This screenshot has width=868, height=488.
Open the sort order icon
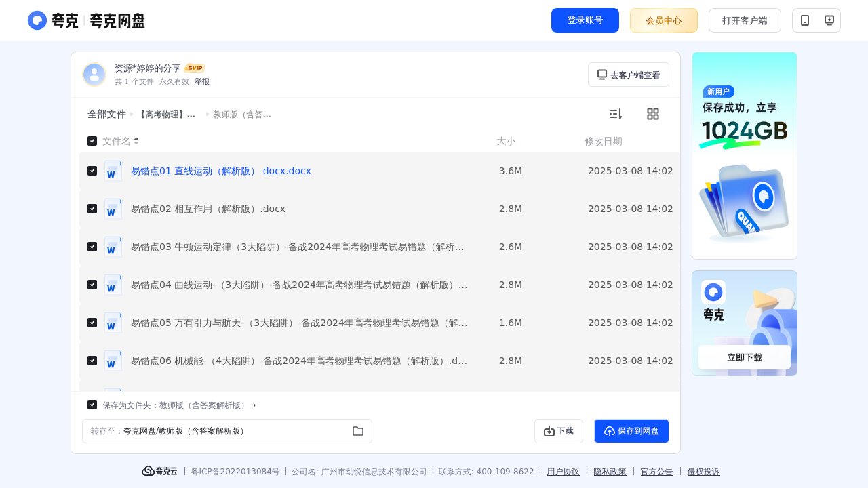(616, 114)
